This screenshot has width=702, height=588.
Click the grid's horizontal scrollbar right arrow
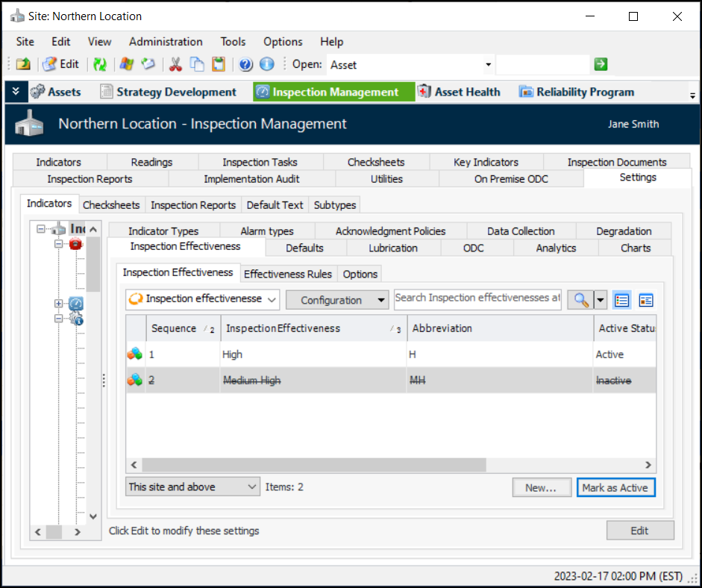pyautogui.click(x=648, y=464)
